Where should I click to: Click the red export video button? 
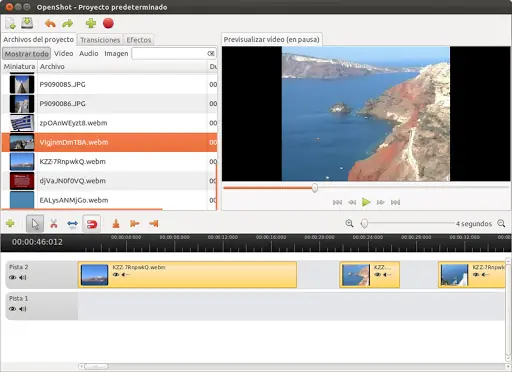pos(108,23)
